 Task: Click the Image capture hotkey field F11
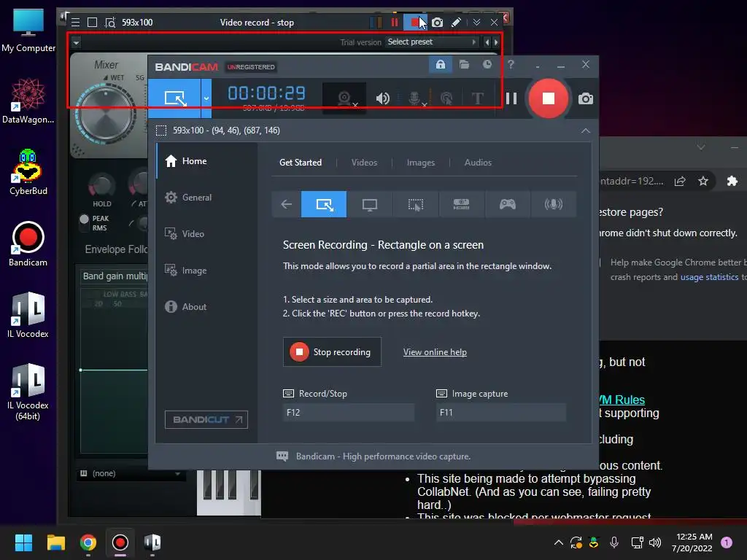click(501, 413)
